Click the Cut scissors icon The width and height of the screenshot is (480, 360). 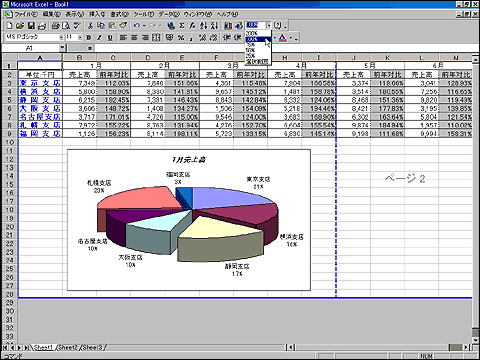(x=90, y=26)
